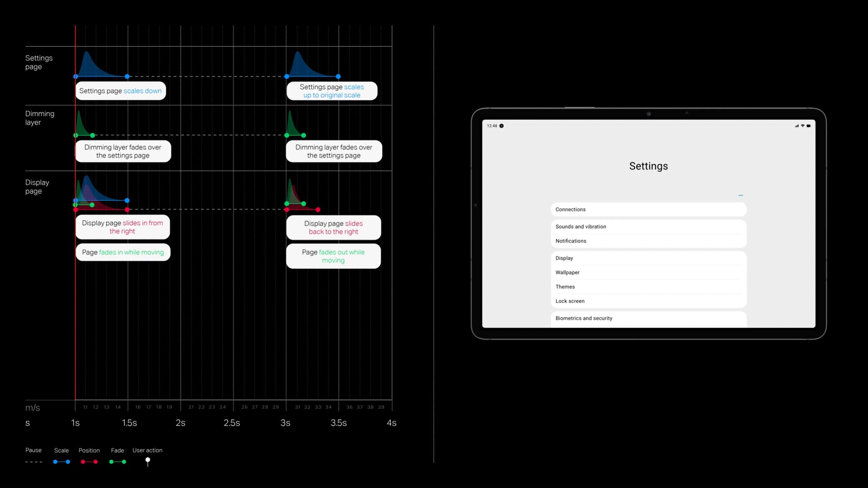Select Display page final red position keyframe
Viewport: 868px width, 488px height.
[318, 210]
